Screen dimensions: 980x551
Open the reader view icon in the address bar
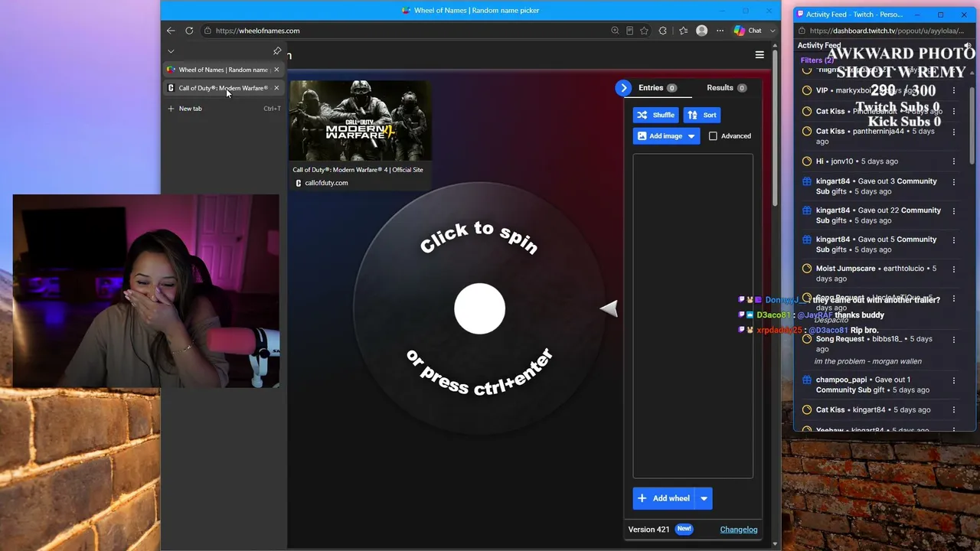coord(629,31)
